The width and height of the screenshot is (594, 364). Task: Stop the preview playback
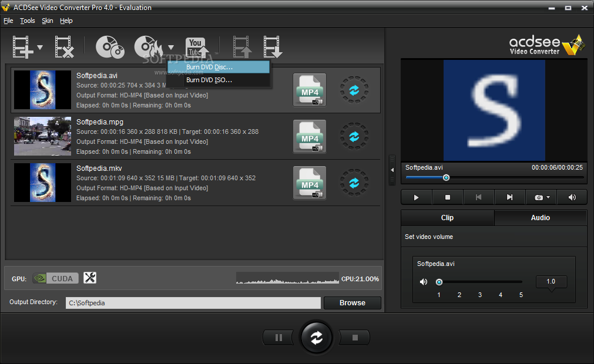click(447, 197)
